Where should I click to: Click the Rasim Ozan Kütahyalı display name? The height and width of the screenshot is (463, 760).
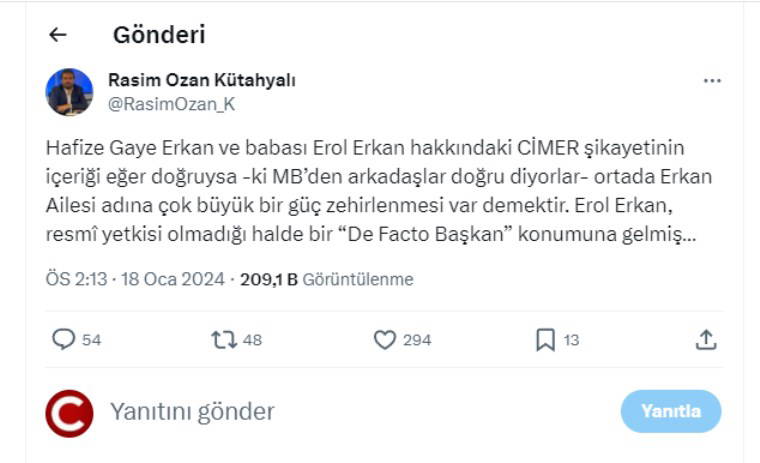point(201,80)
